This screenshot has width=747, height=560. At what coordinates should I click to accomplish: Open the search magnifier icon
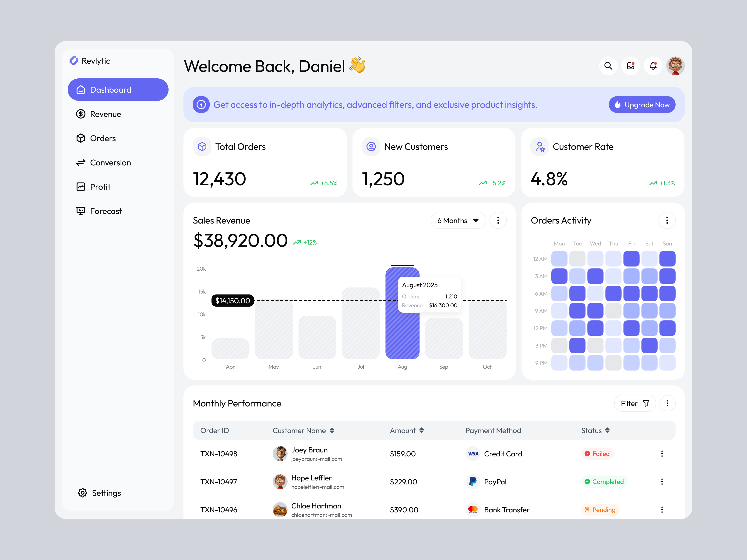pos(608,66)
